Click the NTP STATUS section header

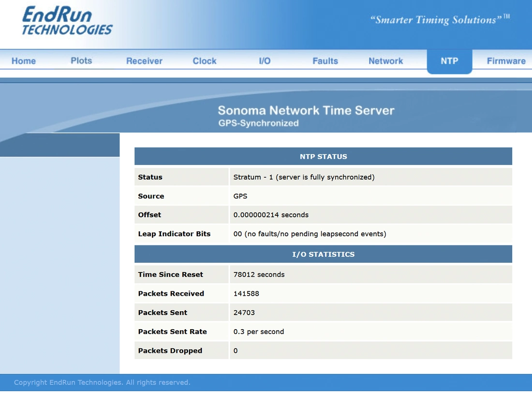(x=324, y=157)
